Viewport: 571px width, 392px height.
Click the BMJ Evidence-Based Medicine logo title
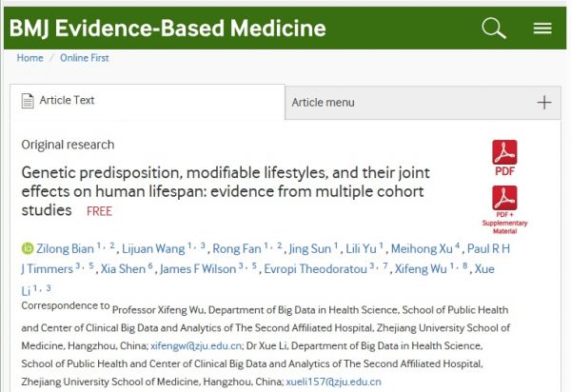point(167,28)
